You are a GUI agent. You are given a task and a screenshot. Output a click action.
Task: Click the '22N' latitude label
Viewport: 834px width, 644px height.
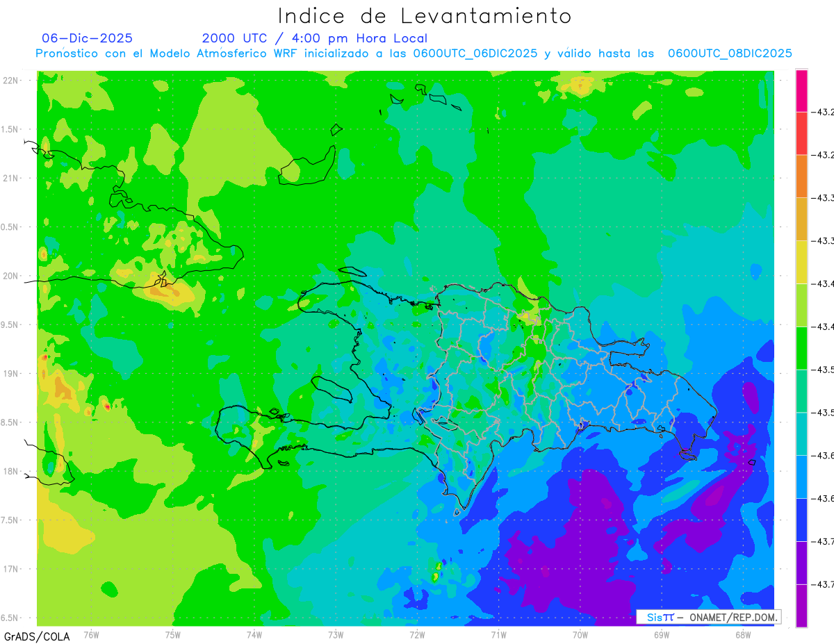pyautogui.click(x=11, y=81)
